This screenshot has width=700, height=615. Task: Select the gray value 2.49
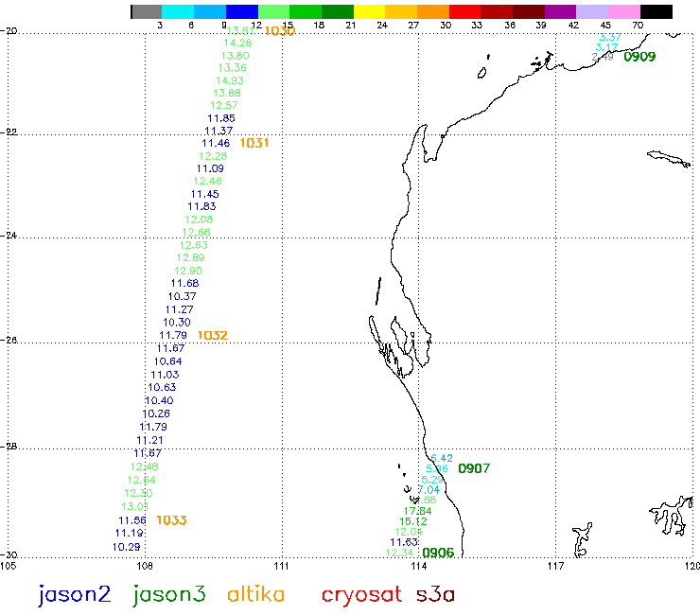[603, 57]
